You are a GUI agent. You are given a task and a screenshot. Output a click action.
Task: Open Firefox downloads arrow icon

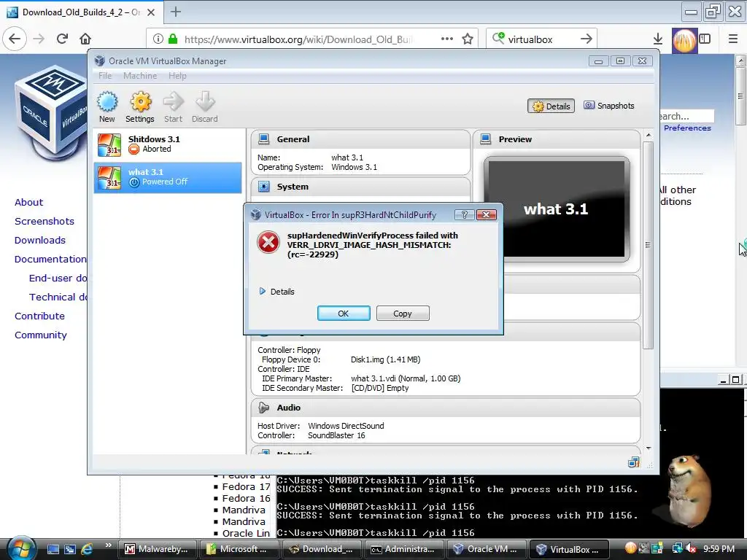(x=658, y=39)
